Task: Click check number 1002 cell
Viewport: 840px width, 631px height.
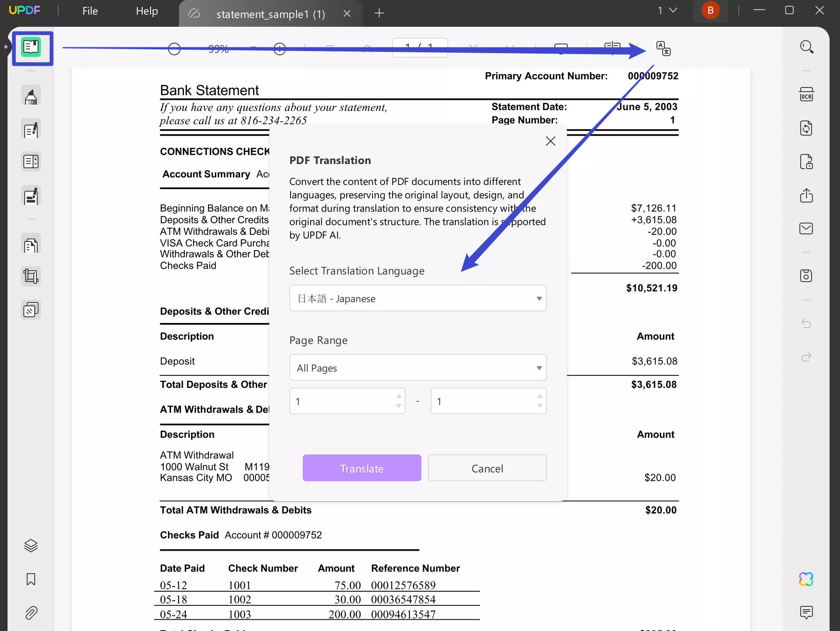Action: [x=240, y=600]
